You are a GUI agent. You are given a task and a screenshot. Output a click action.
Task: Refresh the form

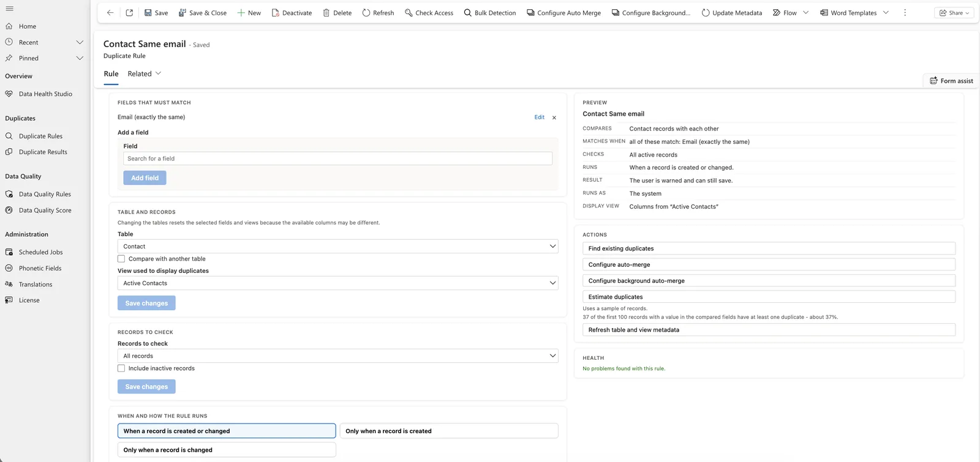378,13
